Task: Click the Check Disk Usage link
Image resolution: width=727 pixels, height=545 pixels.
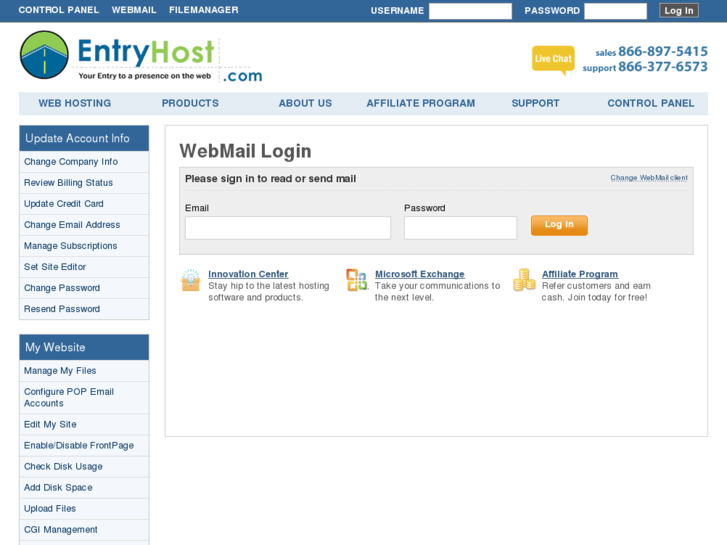Action: (63, 467)
